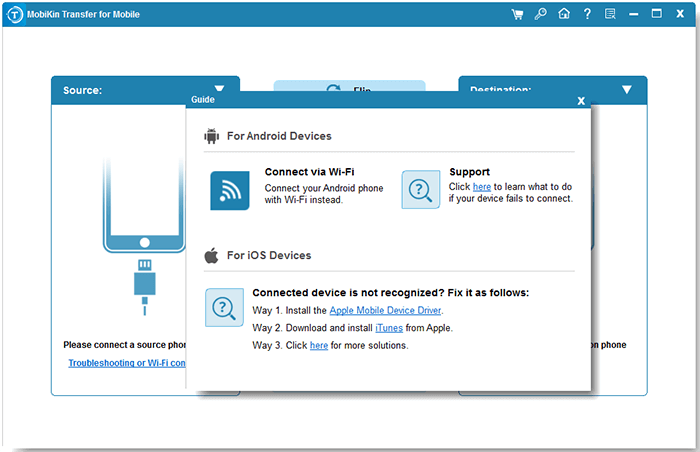This screenshot has height=452, width=700.
Task: Open 'here' link in Support section
Action: click(x=482, y=187)
